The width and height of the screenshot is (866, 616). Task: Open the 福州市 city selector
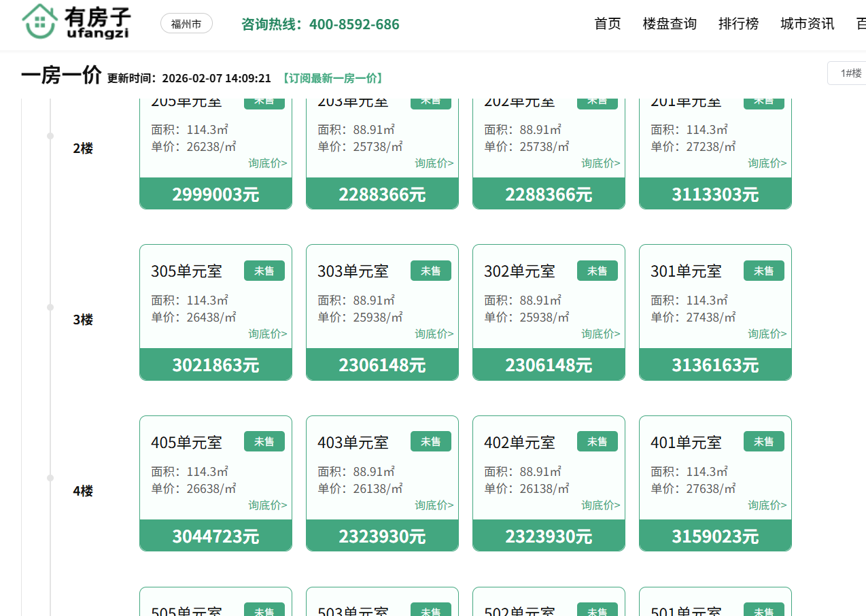pyautogui.click(x=186, y=24)
